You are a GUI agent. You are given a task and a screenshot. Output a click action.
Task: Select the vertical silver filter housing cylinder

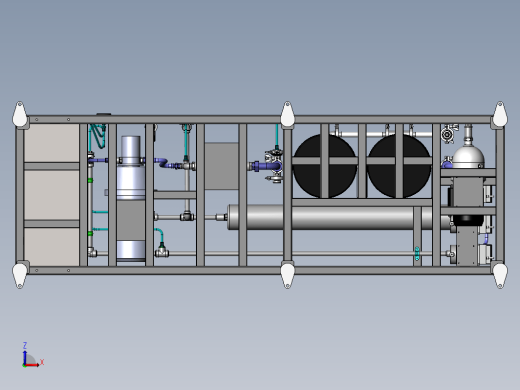pos(130,167)
